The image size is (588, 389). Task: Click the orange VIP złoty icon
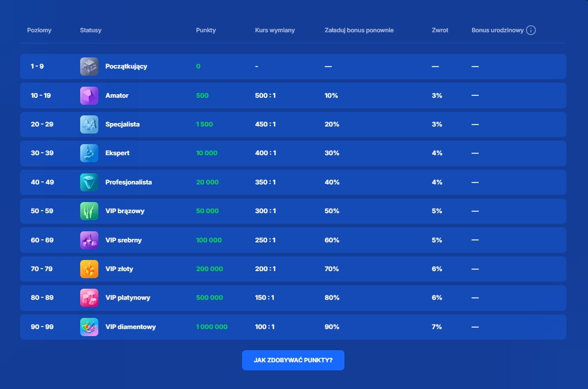tap(89, 269)
